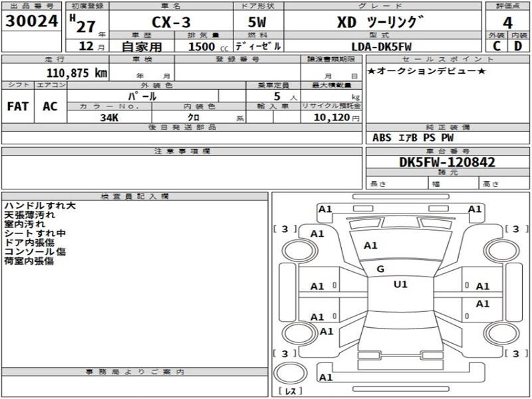The image size is (532, 399).
Task: Select the color number 34K cell
Action: (x=109, y=118)
